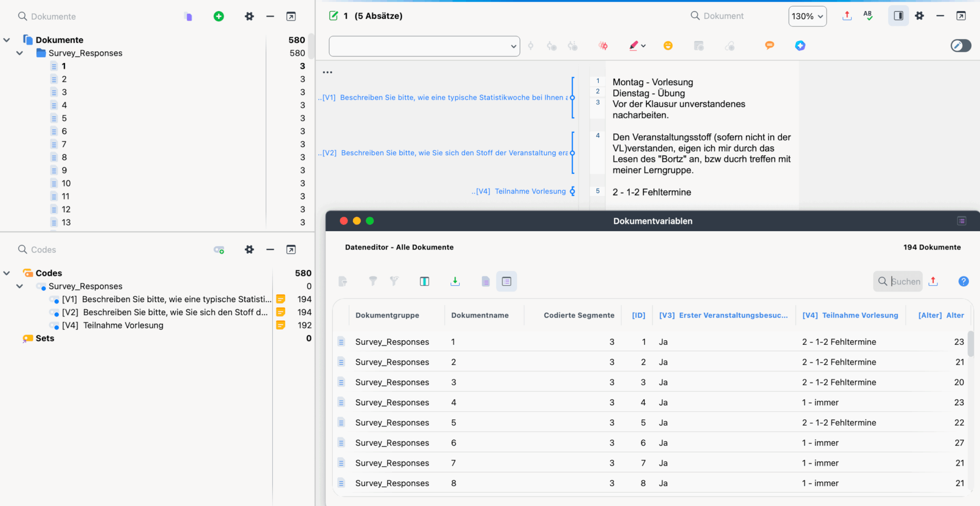Screen dimensions: 980x506
Task: Sort by [Alter] Alter column header
Action: click(x=941, y=315)
